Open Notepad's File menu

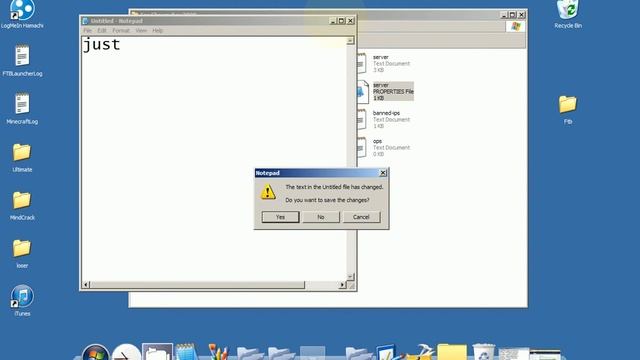coord(87,31)
